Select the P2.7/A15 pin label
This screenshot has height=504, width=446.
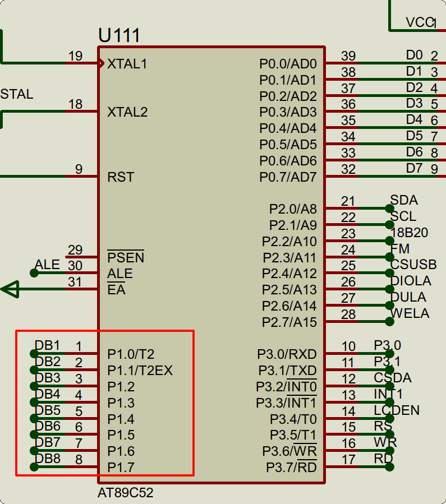289,322
